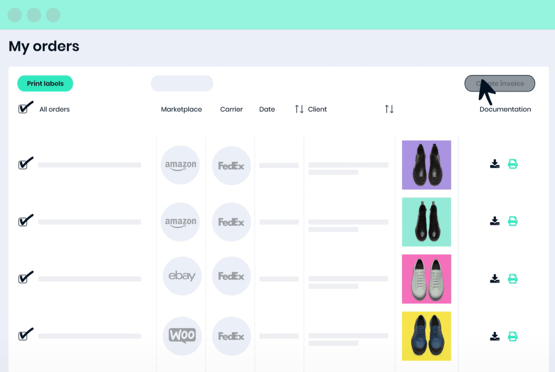
Task: Click FedEx carrier logo in Woo row
Action: point(231,336)
